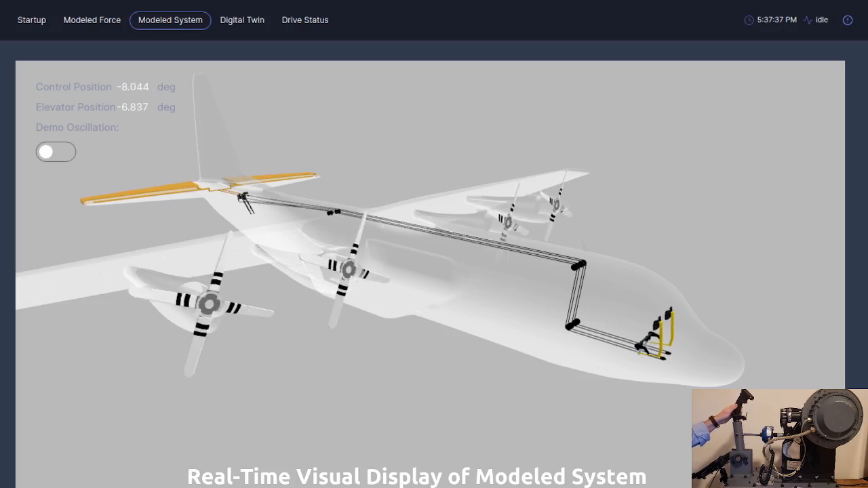
Task: Click the front-left propeller hub
Action: tap(209, 305)
